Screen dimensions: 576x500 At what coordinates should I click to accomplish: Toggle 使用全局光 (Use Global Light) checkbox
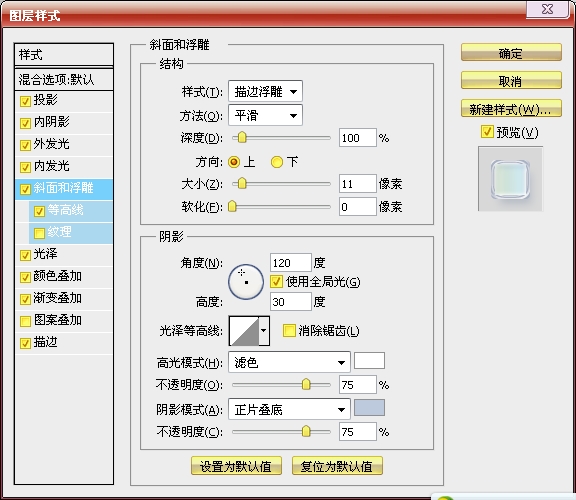click(x=276, y=281)
